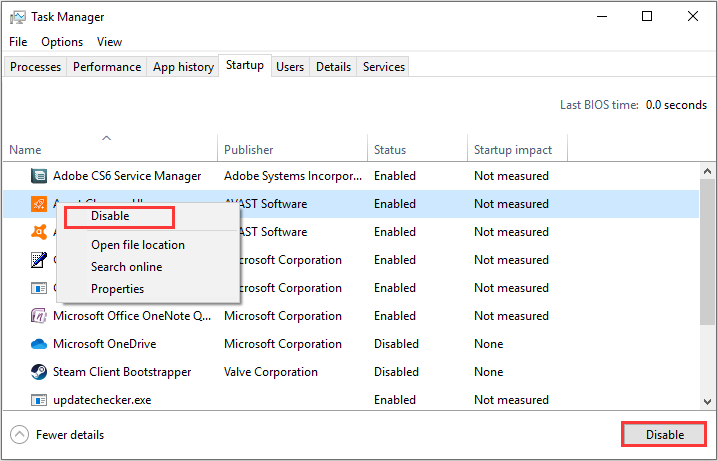Click the scrollbar up arrow
The width and height of the screenshot is (718, 461).
click(707, 172)
